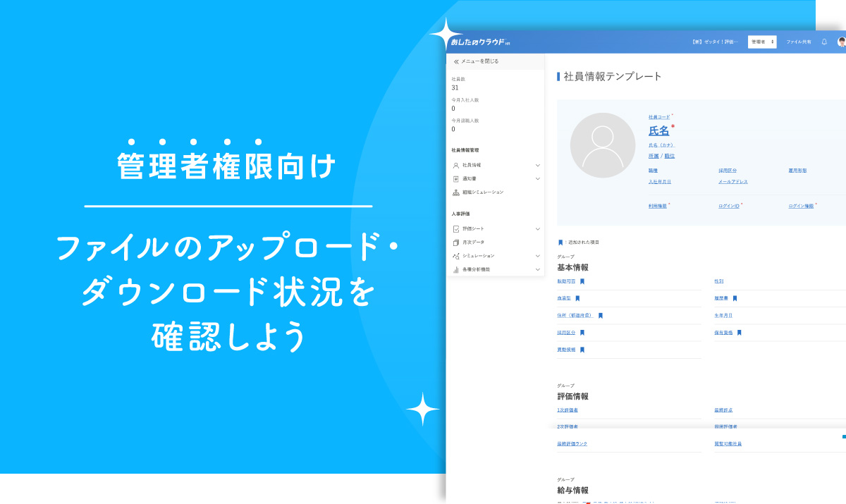Expand the 各種分析機能 menu chevron
846x504 pixels.
click(538, 269)
